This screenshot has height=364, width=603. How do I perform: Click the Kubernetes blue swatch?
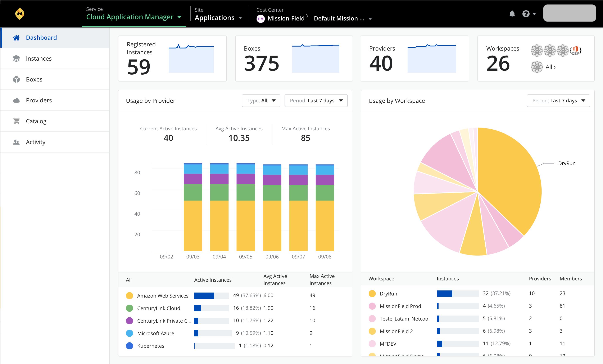(x=130, y=346)
